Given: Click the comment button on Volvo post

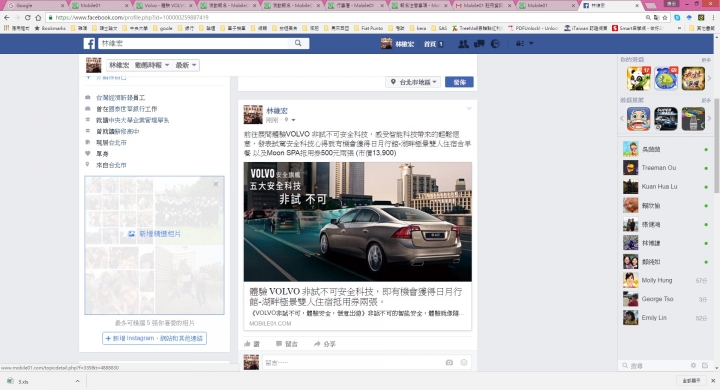Looking at the screenshot, I should click(x=287, y=344).
